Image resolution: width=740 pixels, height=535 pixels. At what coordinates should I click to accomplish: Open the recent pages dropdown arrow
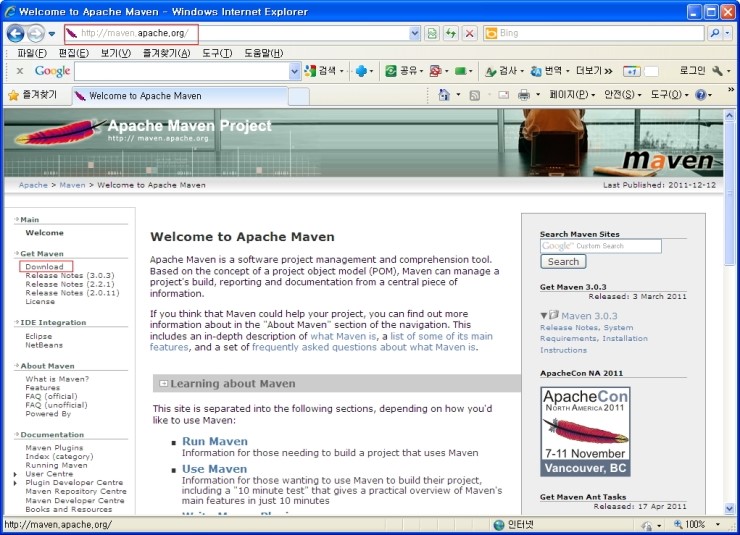click(x=52, y=34)
